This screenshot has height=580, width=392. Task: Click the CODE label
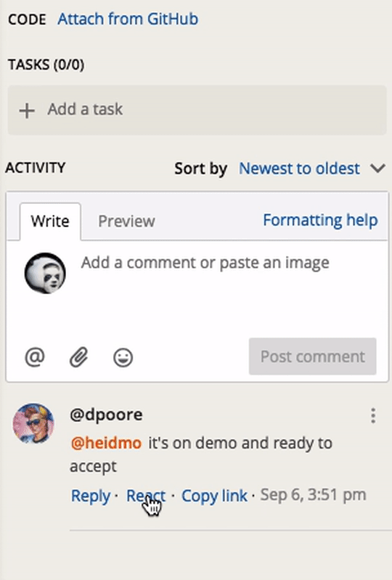tap(27, 19)
